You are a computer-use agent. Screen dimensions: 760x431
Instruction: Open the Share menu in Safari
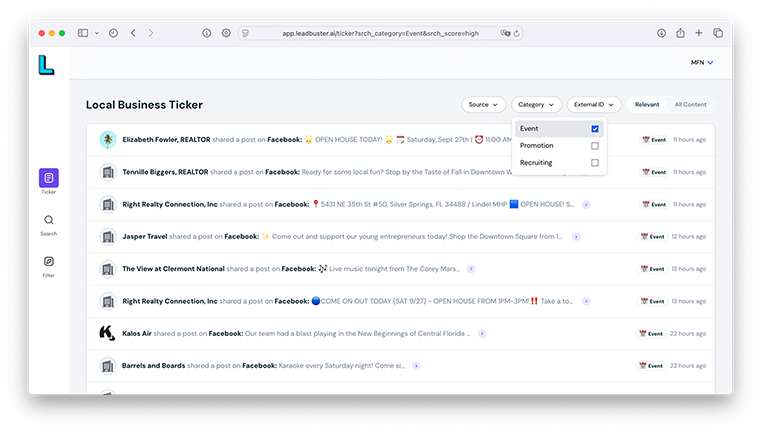point(681,33)
